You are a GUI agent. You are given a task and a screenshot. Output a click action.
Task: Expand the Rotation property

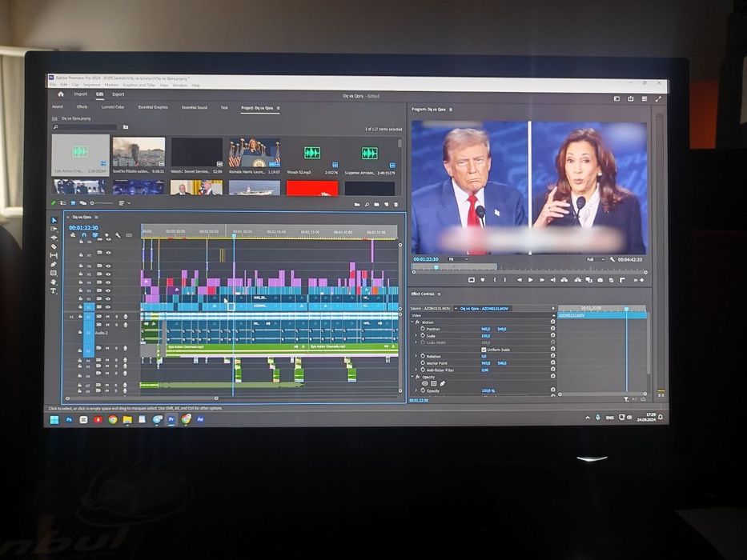pos(416,356)
